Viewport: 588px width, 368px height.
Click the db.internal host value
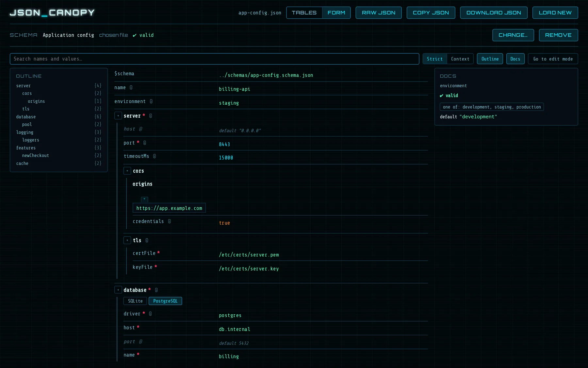click(235, 329)
